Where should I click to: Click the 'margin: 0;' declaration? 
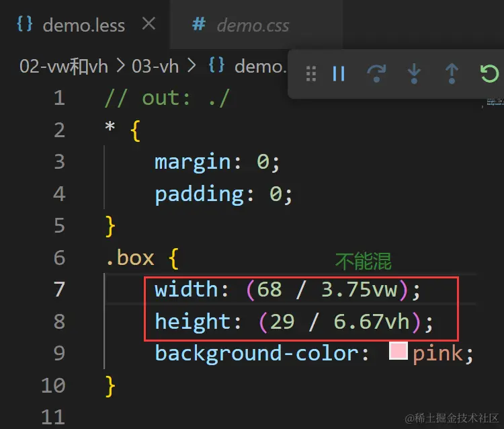click(217, 162)
